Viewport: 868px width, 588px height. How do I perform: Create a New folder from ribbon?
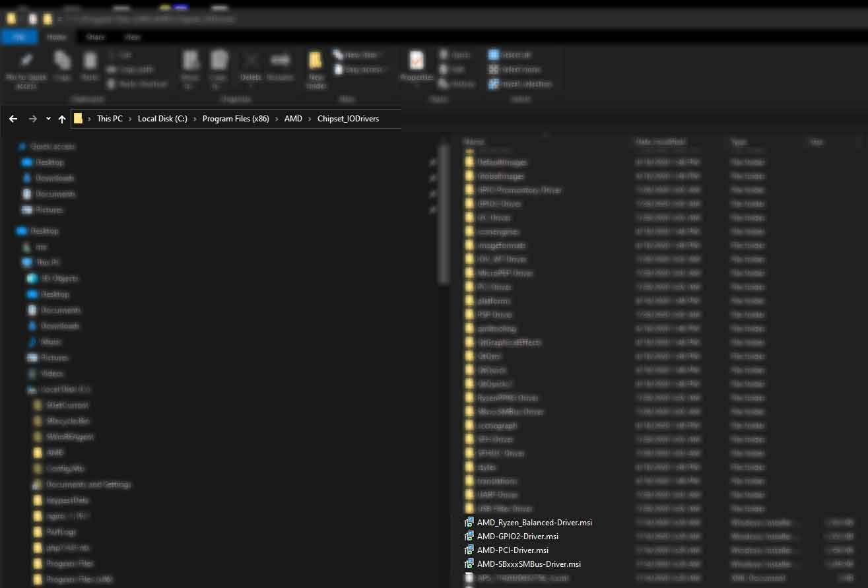click(316, 70)
